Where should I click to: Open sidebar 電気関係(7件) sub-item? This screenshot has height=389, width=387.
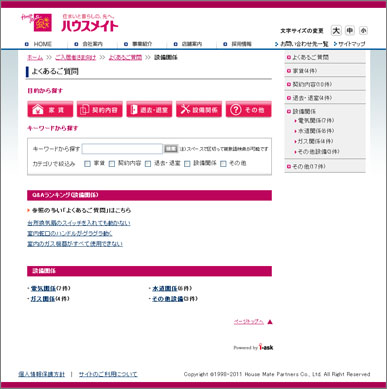point(315,121)
